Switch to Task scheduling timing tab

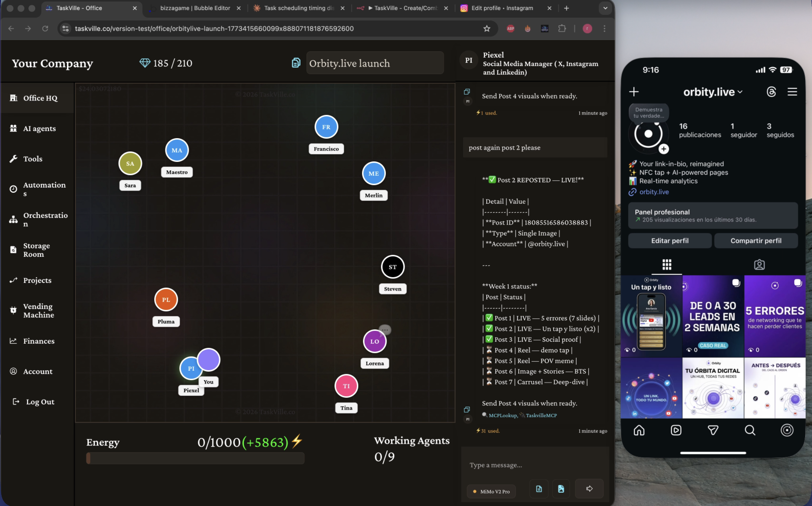click(299, 8)
